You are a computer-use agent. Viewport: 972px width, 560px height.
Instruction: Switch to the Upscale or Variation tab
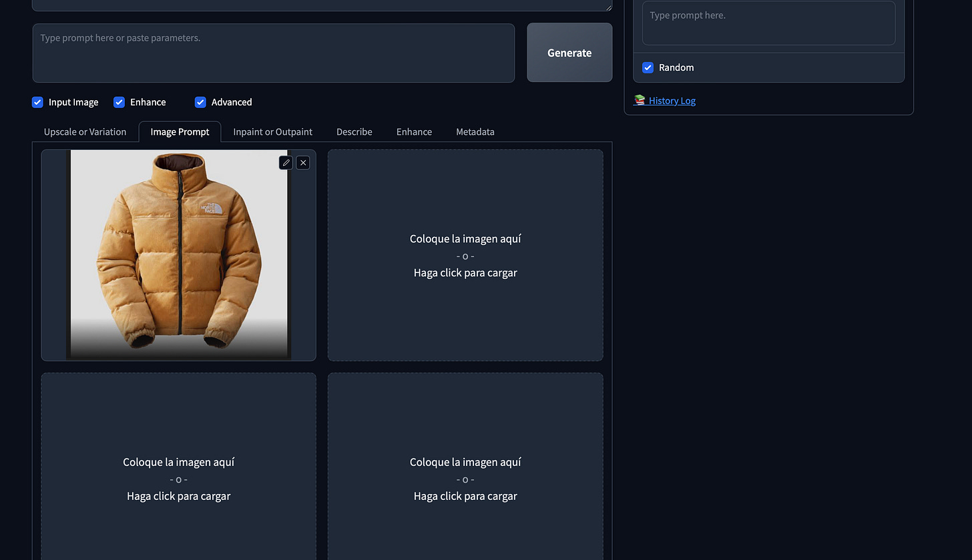point(85,131)
